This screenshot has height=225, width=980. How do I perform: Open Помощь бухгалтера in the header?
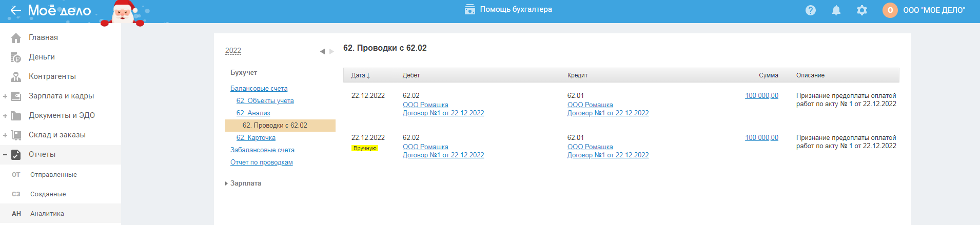tap(508, 9)
